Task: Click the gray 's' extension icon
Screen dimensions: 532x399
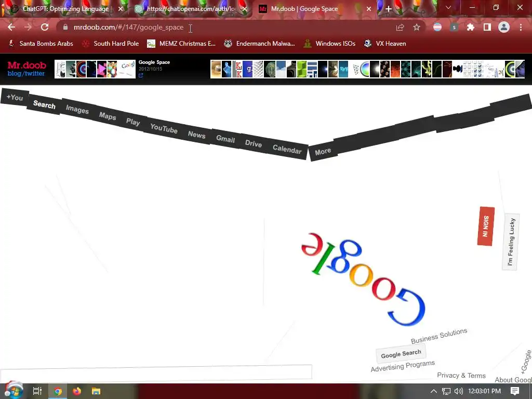Action: point(454,27)
